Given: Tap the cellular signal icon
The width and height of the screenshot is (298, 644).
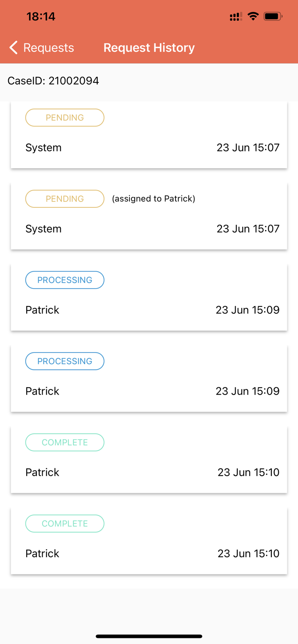Looking at the screenshot, I should point(236,16).
